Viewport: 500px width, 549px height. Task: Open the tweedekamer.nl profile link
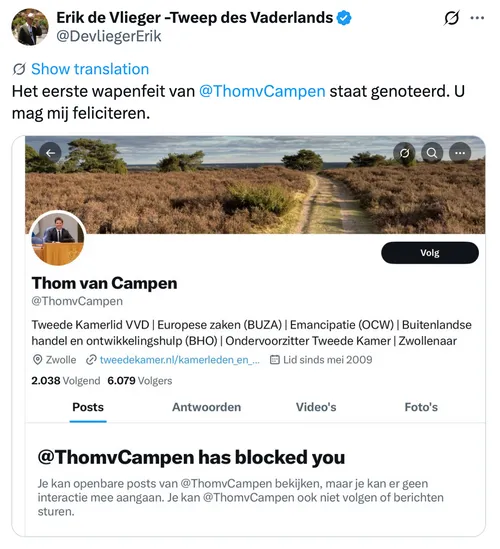tap(180, 360)
